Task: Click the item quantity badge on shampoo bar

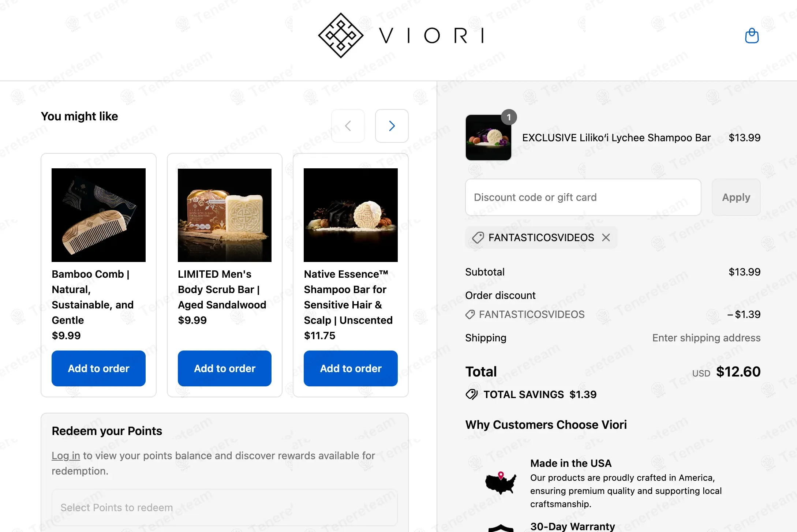Action: pyautogui.click(x=509, y=117)
